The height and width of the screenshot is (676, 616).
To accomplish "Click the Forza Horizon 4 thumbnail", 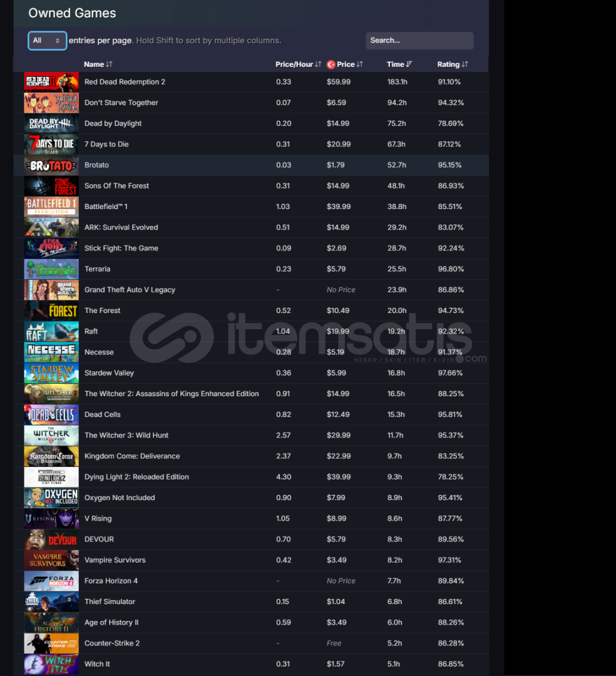I will 51,581.
